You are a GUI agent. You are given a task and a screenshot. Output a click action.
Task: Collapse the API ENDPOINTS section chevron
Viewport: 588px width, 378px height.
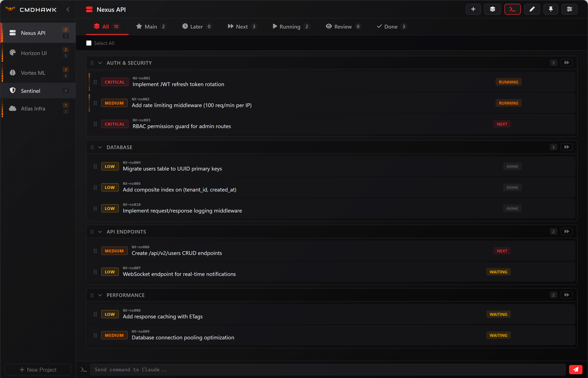(100, 231)
